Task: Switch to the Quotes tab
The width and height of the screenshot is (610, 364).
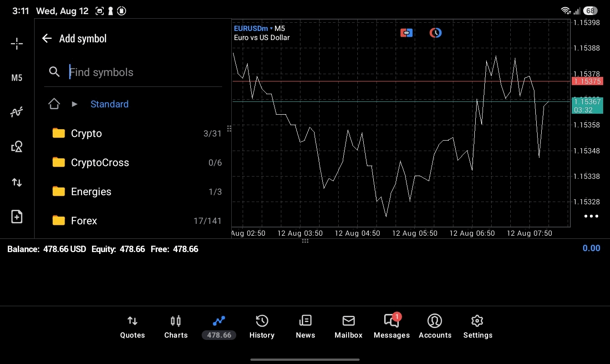Action: click(132, 327)
